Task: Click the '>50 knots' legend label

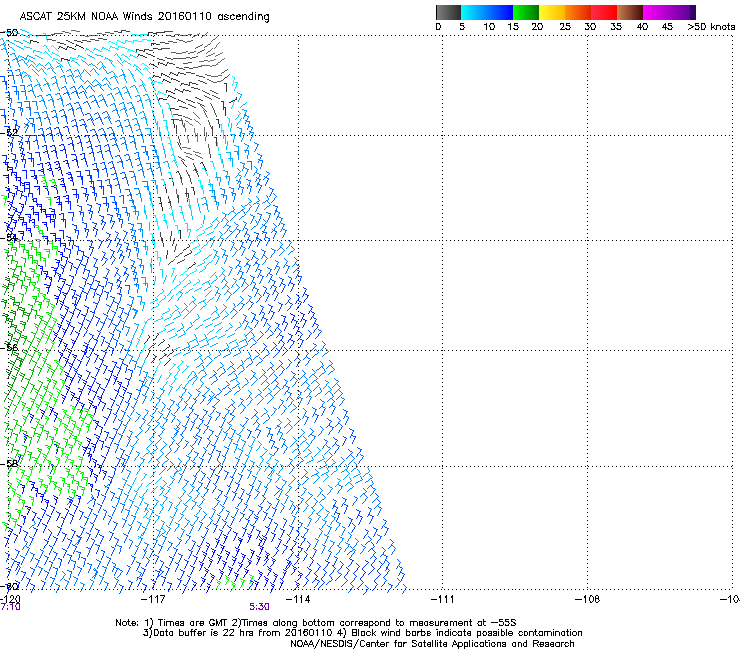Action: pyautogui.click(x=711, y=27)
